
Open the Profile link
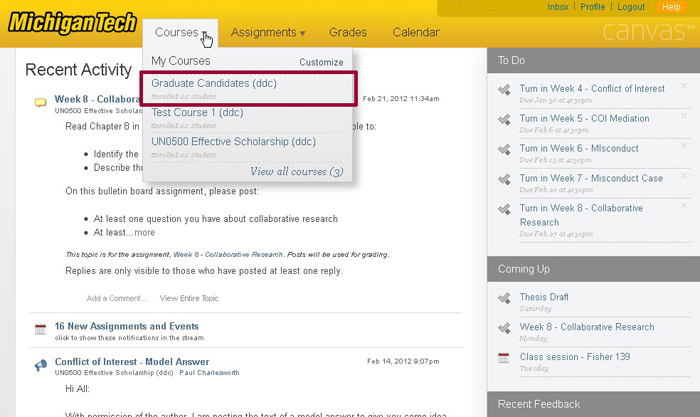[592, 7]
